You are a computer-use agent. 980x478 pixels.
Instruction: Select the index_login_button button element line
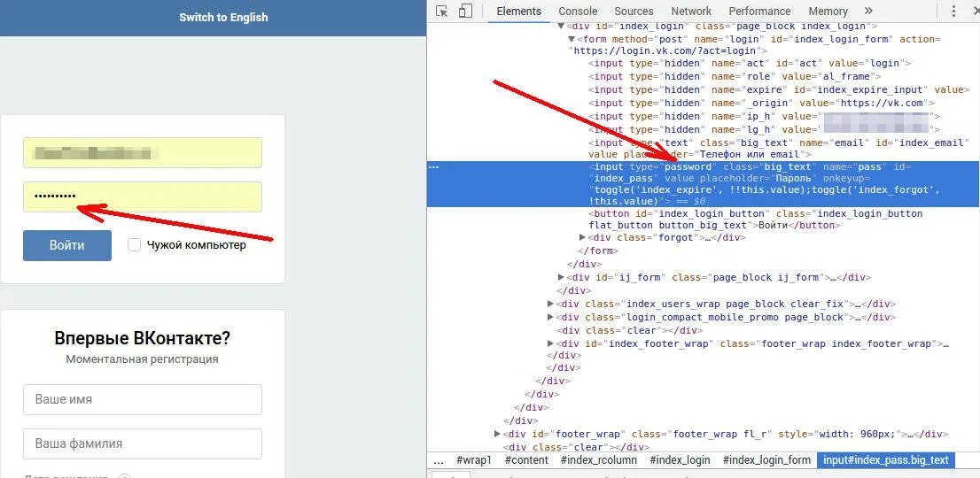(755, 219)
